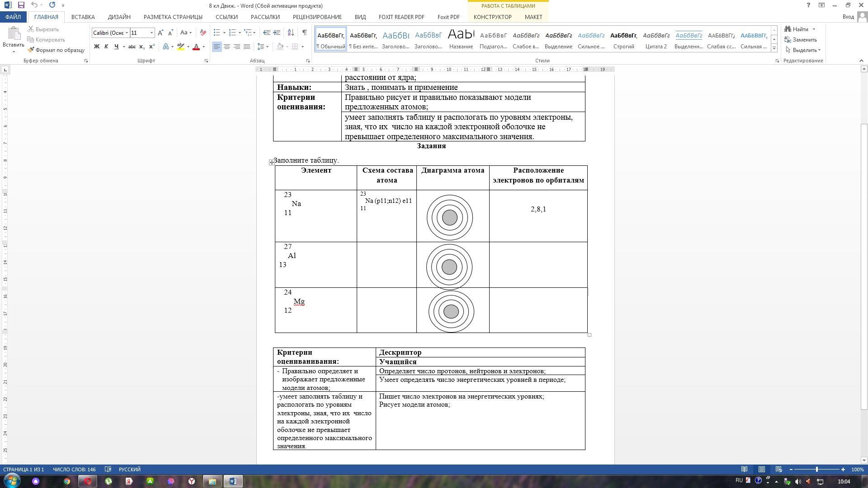Center align text icon in ribbon
The width and height of the screenshot is (868, 488).
(227, 47)
